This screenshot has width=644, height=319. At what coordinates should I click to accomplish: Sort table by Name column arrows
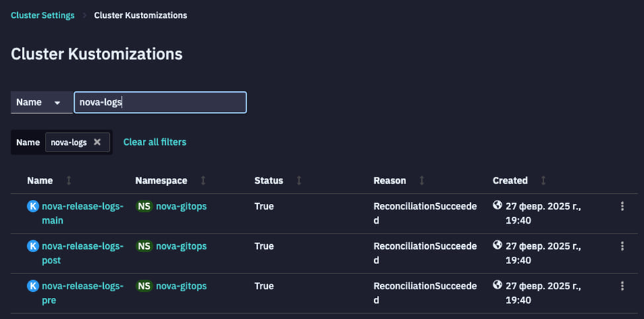[69, 181]
